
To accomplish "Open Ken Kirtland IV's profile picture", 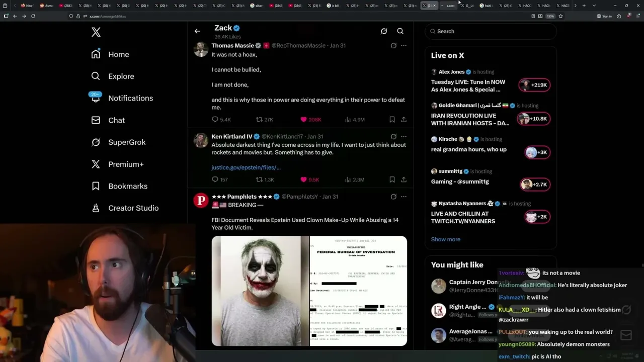I will [201, 141].
